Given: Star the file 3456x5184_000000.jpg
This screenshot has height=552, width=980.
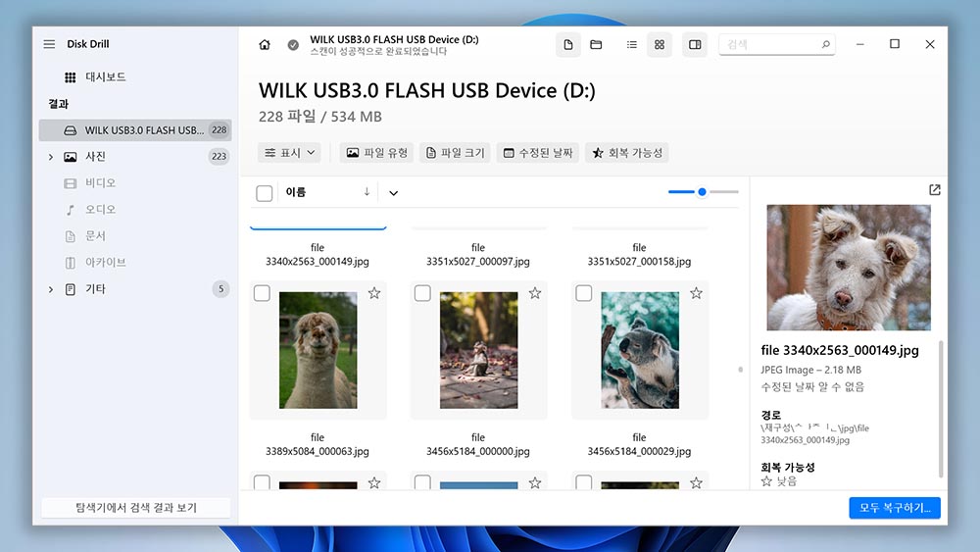Looking at the screenshot, I should pyautogui.click(x=535, y=293).
